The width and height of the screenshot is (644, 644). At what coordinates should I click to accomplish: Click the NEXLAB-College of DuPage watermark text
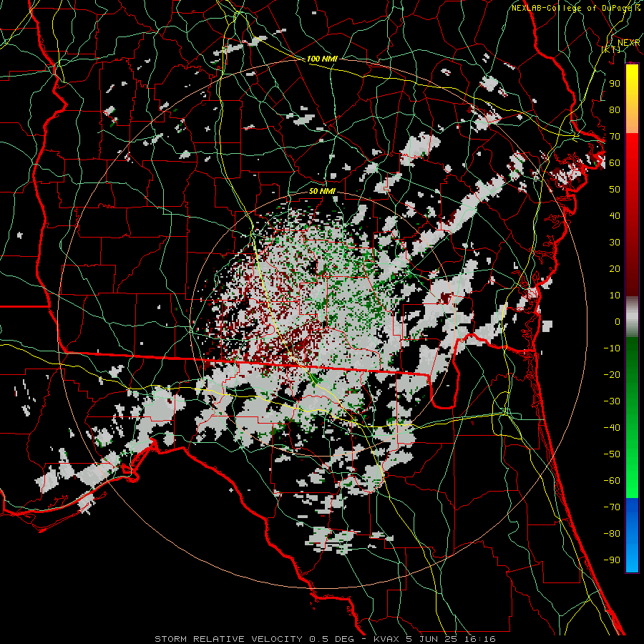click(x=572, y=8)
